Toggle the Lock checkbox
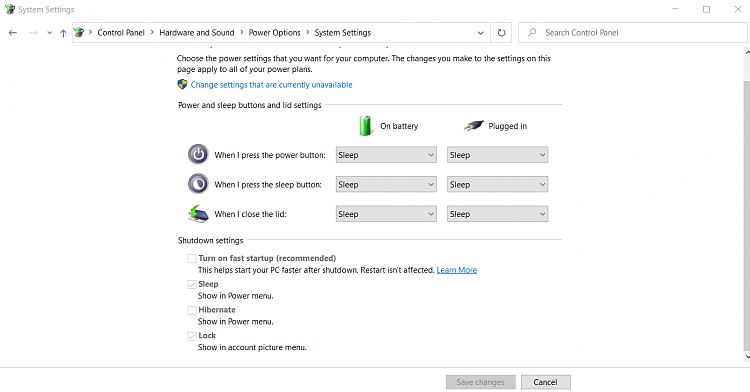Screen dimensions: 750x392 (192, 336)
